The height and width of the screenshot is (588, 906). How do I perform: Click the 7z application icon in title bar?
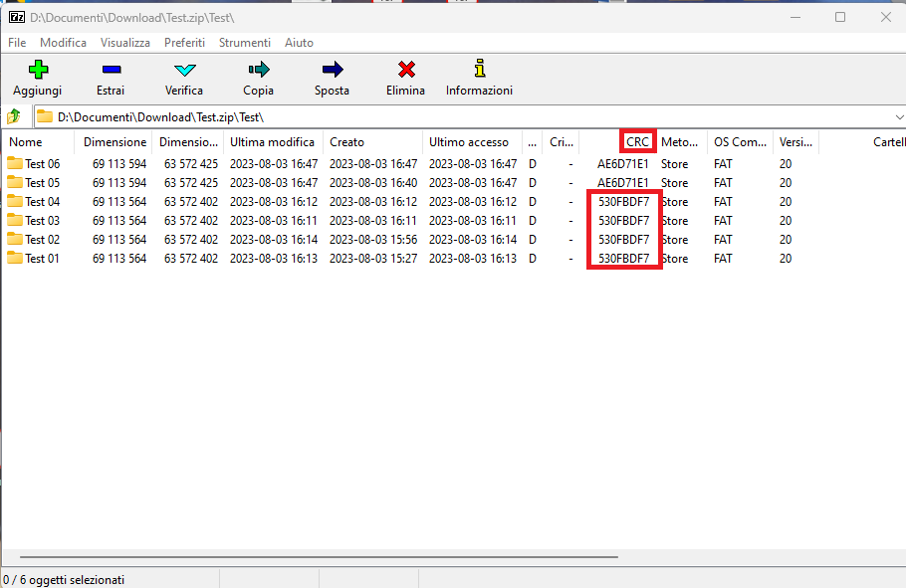(17, 17)
